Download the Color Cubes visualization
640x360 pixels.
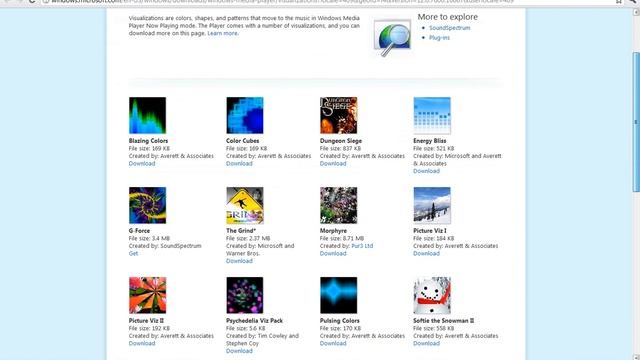pyautogui.click(x=239, y=164)
